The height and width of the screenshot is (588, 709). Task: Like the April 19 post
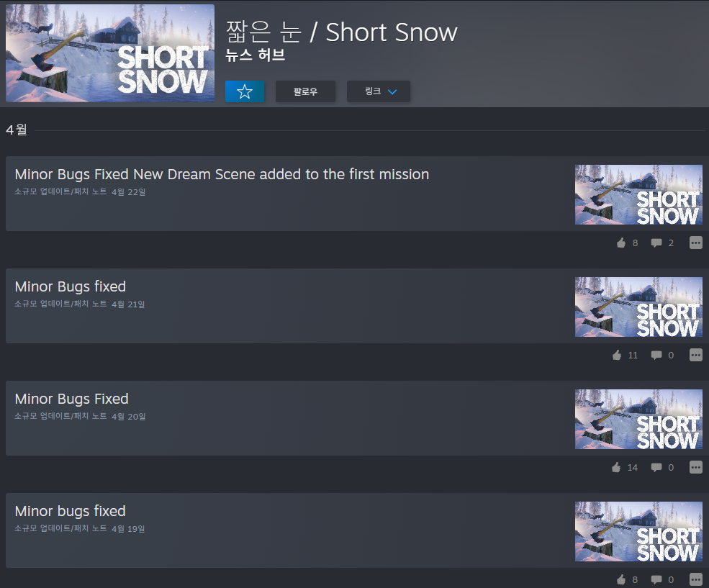point(627,579)
